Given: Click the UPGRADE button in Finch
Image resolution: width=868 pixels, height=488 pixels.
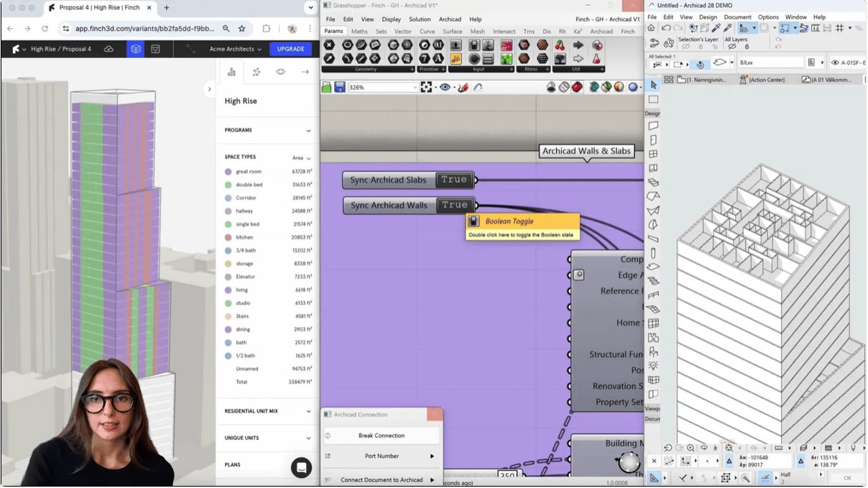Looking at the screenshot, I should 290,49.
